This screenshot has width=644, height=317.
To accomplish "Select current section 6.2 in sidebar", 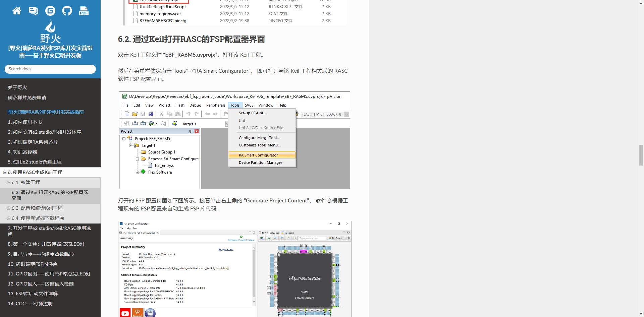I will tap(50, 195).
